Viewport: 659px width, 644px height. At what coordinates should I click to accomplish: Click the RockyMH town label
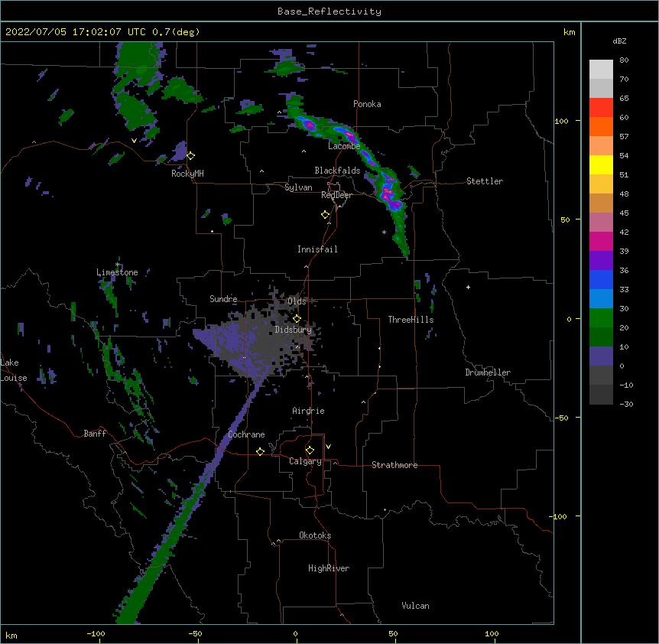click(187, 173)
